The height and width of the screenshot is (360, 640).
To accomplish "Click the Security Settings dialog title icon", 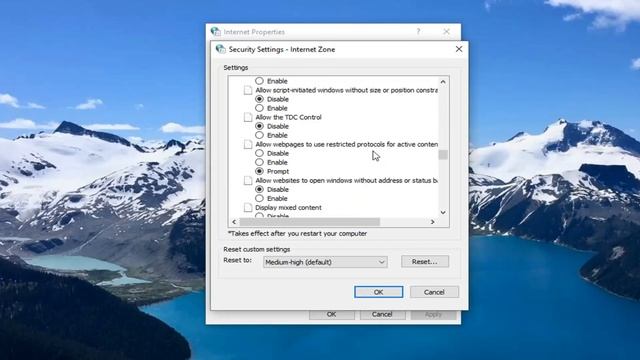I will pyautogui.click(x=220, y=49).
